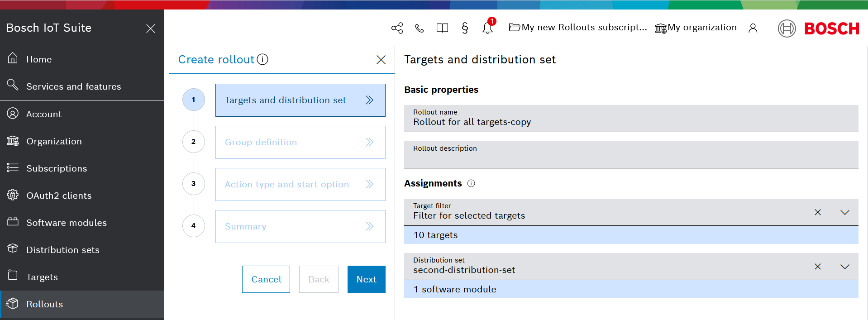The image size is (868, 320).
Task: Open Software modules in sidebar
Action: point(66,223)
